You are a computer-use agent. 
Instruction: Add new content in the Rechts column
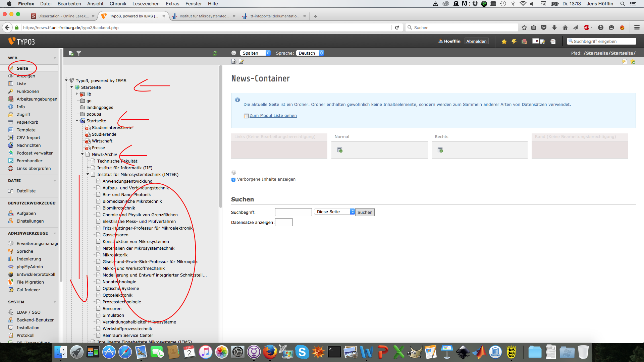coord(440,150)
